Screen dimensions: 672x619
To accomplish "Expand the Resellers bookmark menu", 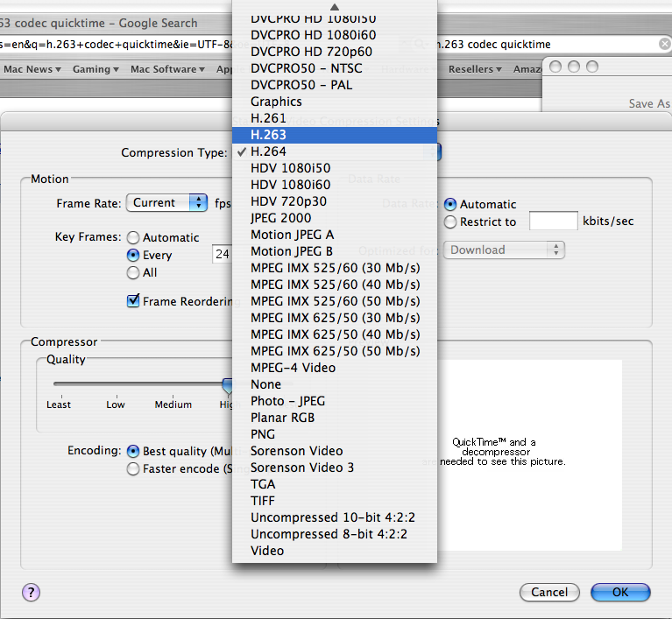I will click(x=475, y=69).
